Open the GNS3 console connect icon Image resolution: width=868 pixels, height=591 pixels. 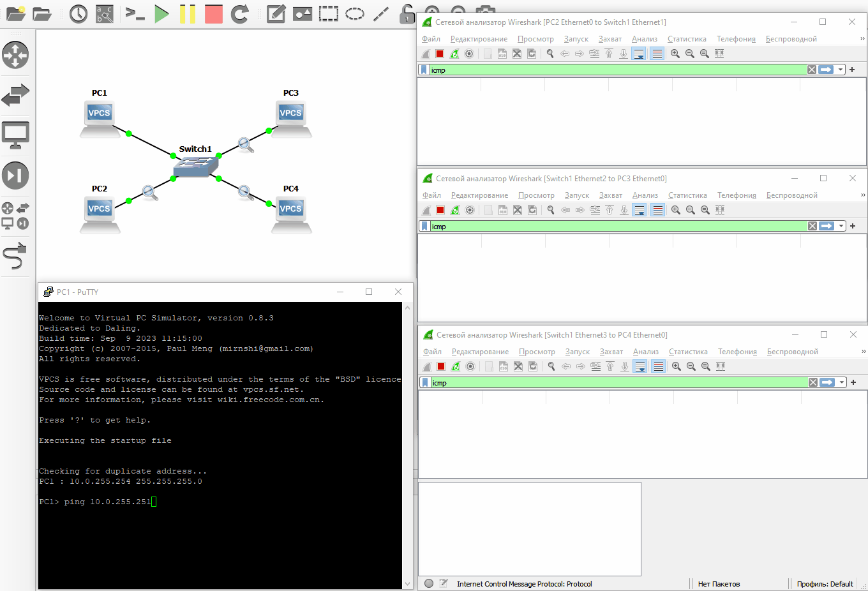[135, 13]
